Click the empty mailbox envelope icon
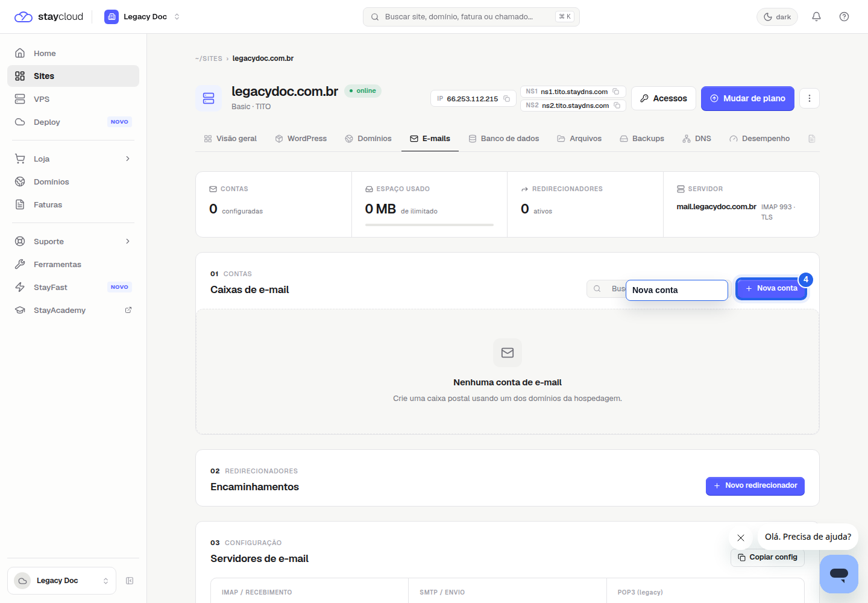The width and height of the screenshot is (868, 603). click(x=508, y=353)
